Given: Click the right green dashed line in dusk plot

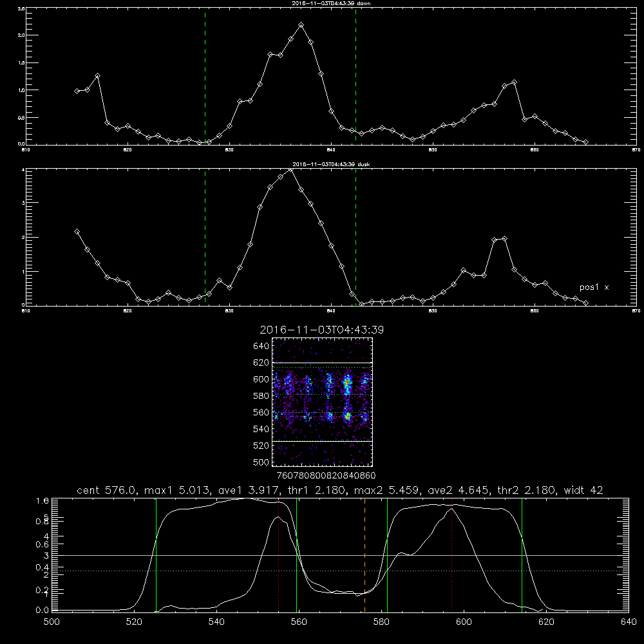Looking at the screenshot, I should coord(355,237).
